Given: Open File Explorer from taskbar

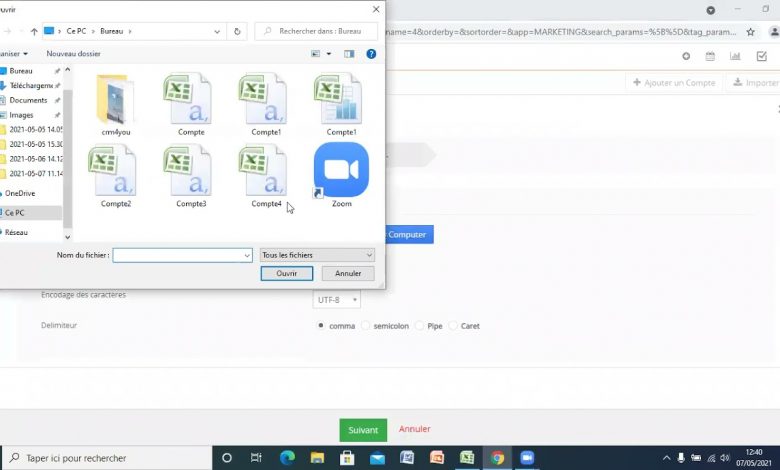Looking at the screenshot, I should click(317, 458).
